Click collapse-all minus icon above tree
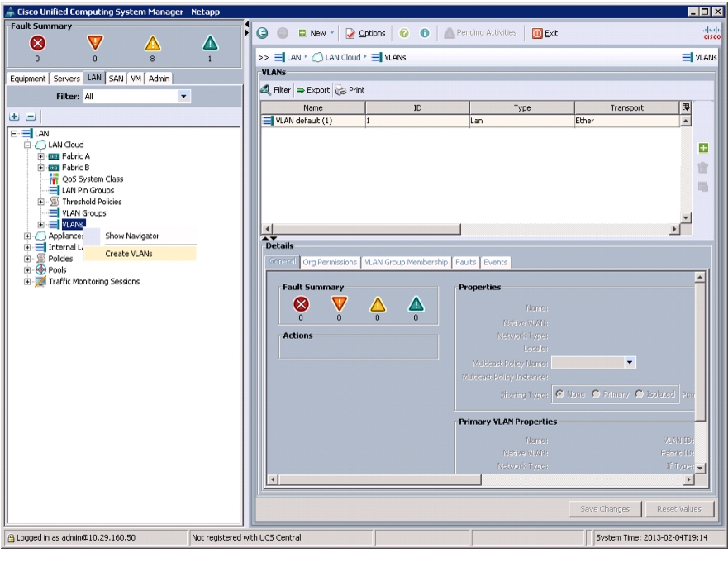This screenshot has height=567, width=728. pos(31,117)
